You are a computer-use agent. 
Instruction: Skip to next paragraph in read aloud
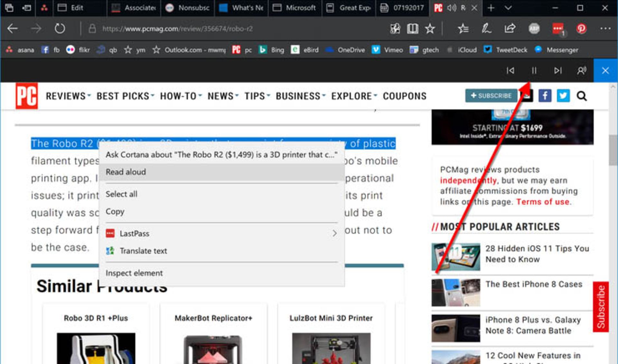558,70
